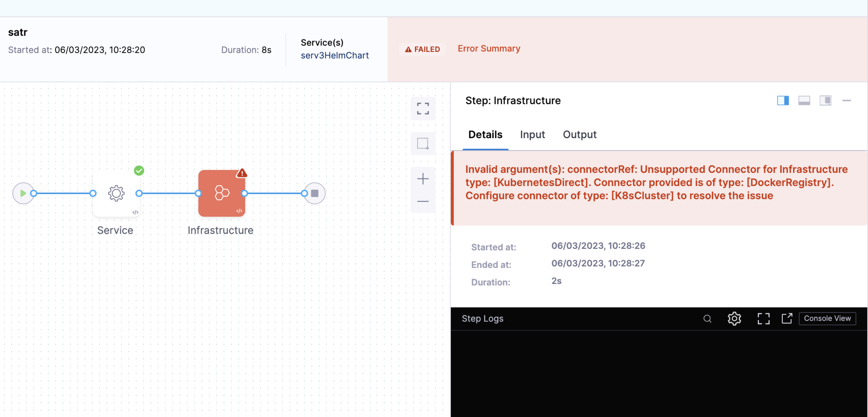Click the fit-to-screen icon on canvas
Viewport: 868px width, 417px height.
(422, 108)
